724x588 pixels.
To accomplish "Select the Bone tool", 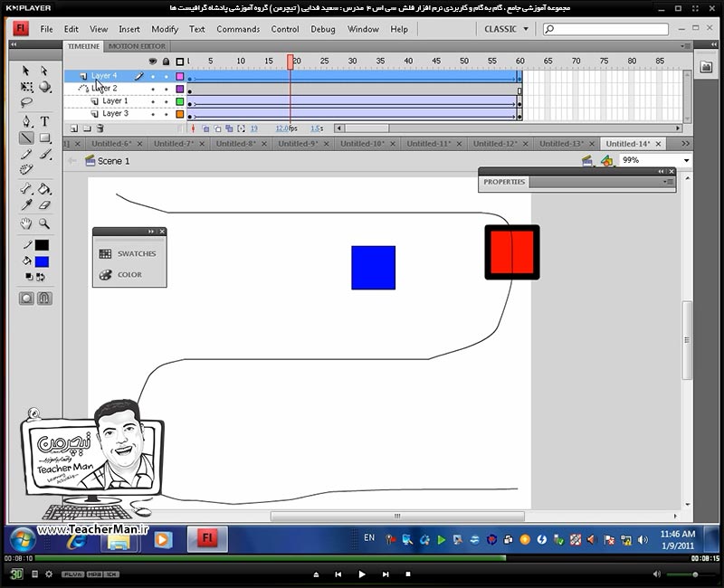I will (x=26, y=189).
